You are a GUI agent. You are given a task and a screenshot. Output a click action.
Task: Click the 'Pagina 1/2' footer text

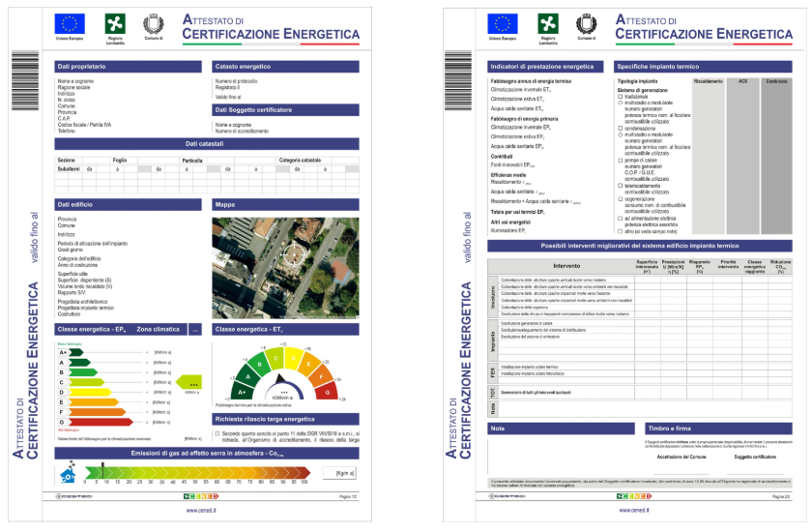tap(348, 497)
